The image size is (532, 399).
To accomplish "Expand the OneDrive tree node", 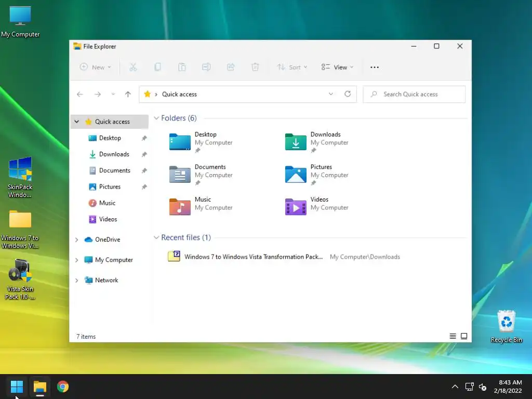I will click(77, 240).
